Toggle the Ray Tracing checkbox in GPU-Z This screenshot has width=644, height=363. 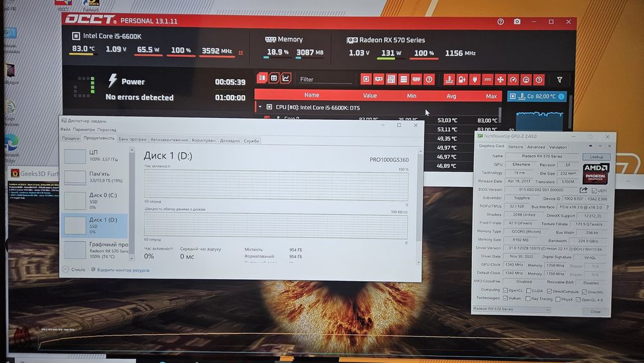pyautogui.click(x=528, y=299)
